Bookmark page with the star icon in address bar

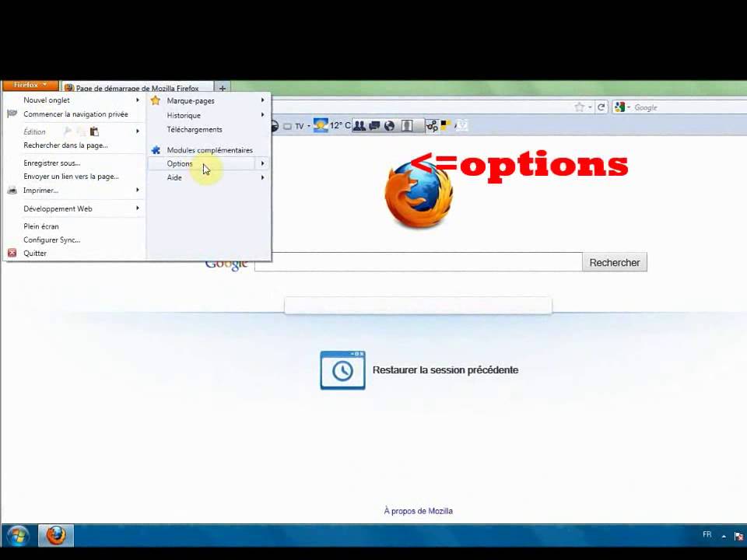pyautogui.click(x=579, y=107)
